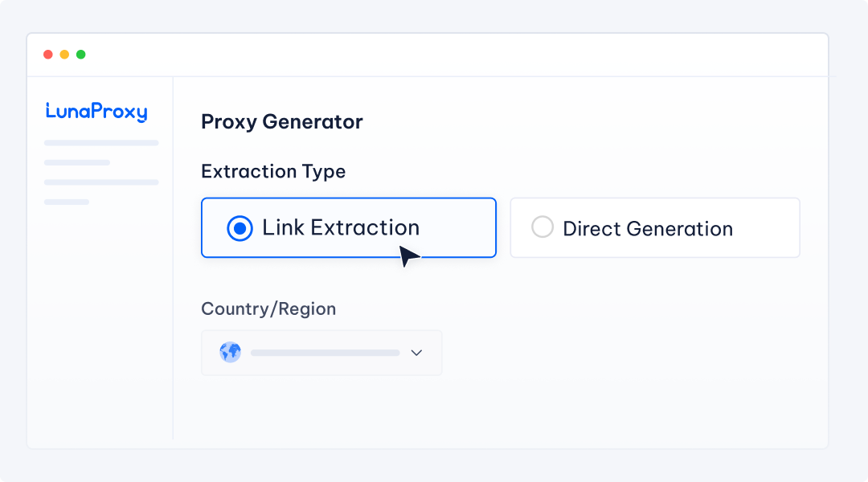Screen dimensions: 868x482
Task: Click the LunaProxy logo
Action: click(x=96, y=112)
